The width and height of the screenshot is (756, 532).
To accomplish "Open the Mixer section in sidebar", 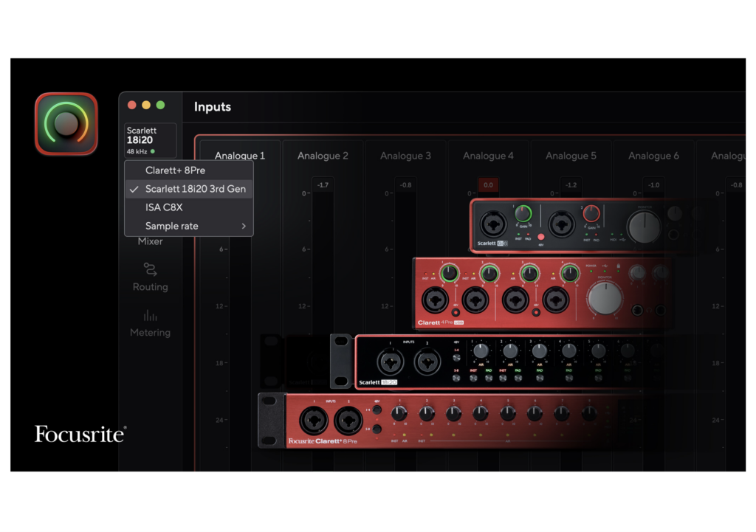I will click(x=150, y=241).
